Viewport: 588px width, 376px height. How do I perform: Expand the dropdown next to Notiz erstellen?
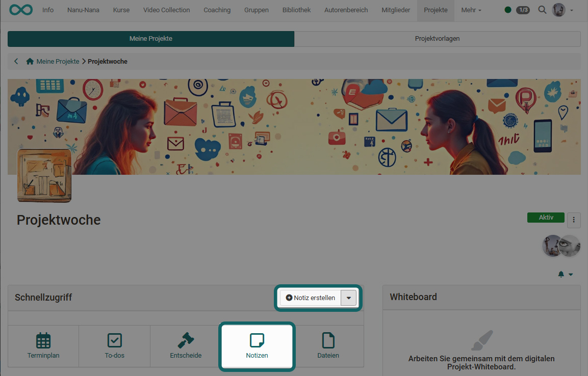[349, 298]
